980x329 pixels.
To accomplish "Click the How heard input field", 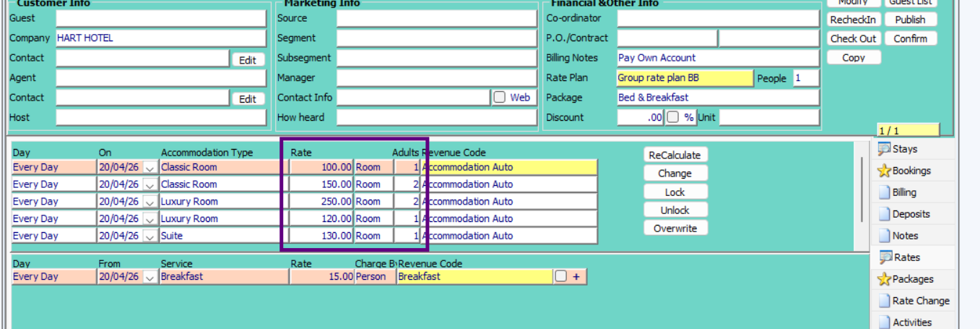I will pos(437,117).
